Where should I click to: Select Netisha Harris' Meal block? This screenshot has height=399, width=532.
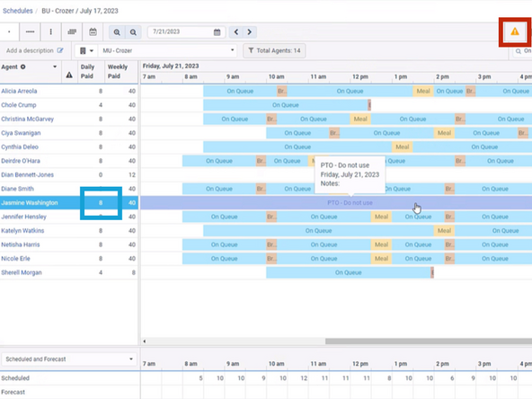point(381,244)
